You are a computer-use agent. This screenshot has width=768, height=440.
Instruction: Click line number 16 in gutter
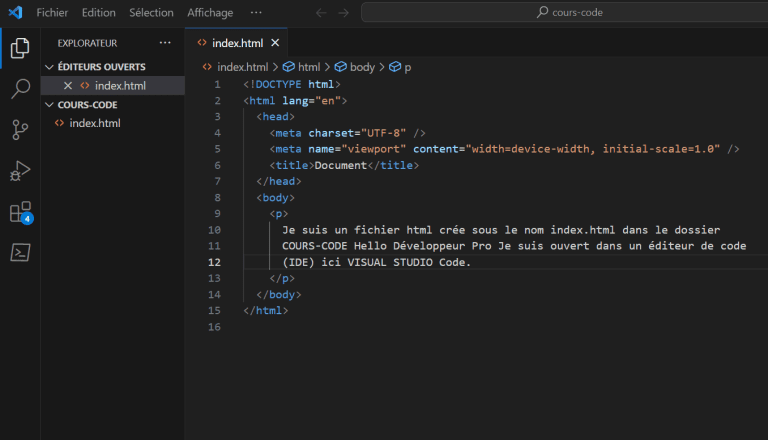pos(215,327)
